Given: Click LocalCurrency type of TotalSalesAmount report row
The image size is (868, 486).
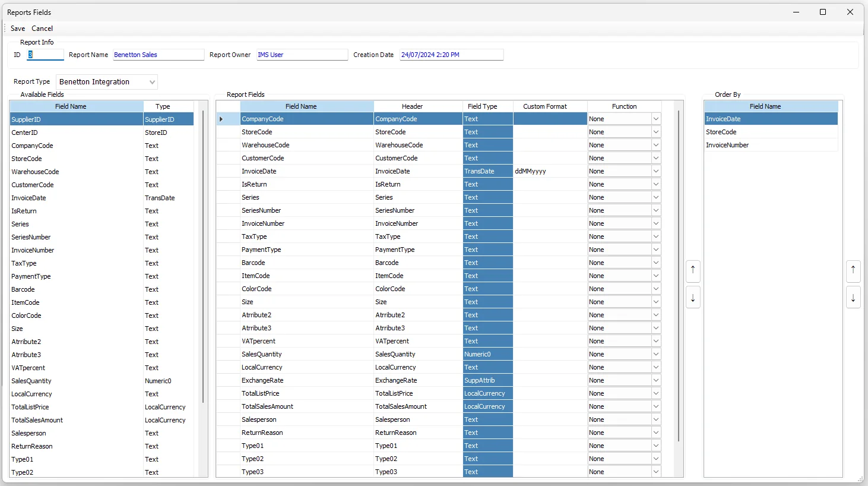Looking at the screenshot, I should click(x=488, y=406).
